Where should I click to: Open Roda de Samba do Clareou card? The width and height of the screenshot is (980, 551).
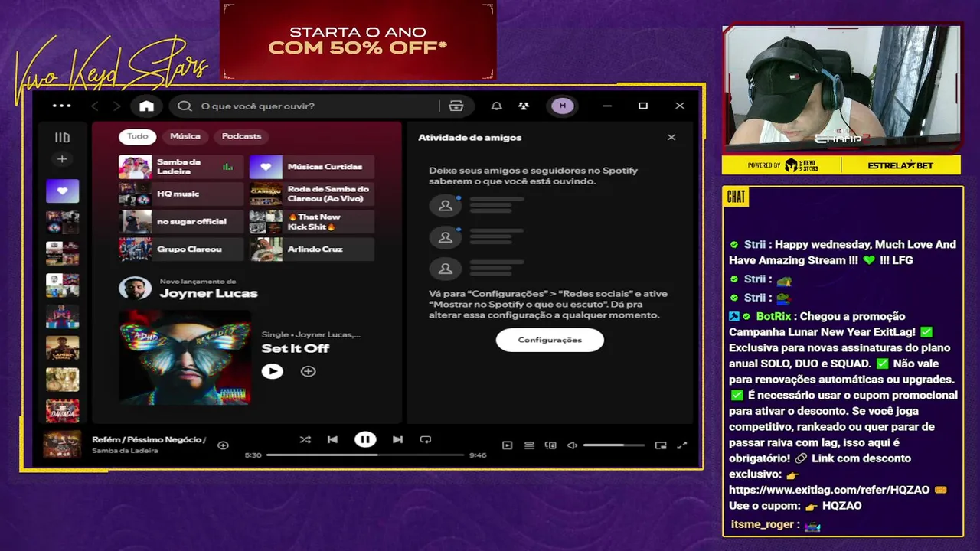click(312, 194)
